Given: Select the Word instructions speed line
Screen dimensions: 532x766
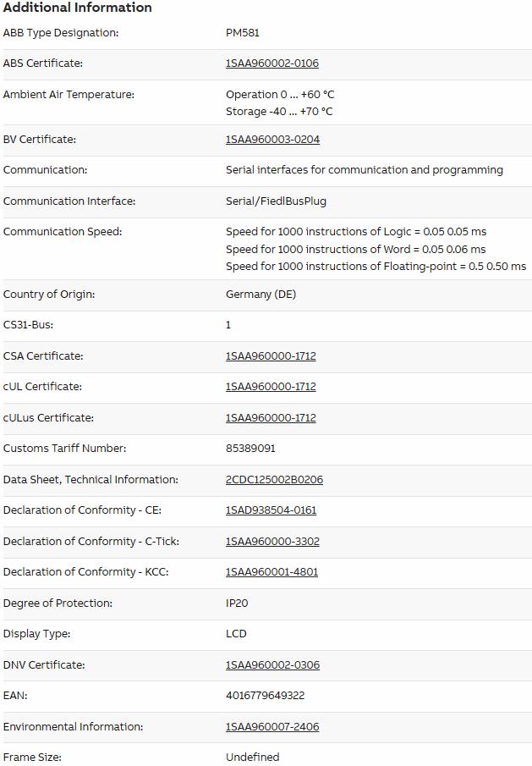Looking at the screenshot, I should click(x=356, y=249).
